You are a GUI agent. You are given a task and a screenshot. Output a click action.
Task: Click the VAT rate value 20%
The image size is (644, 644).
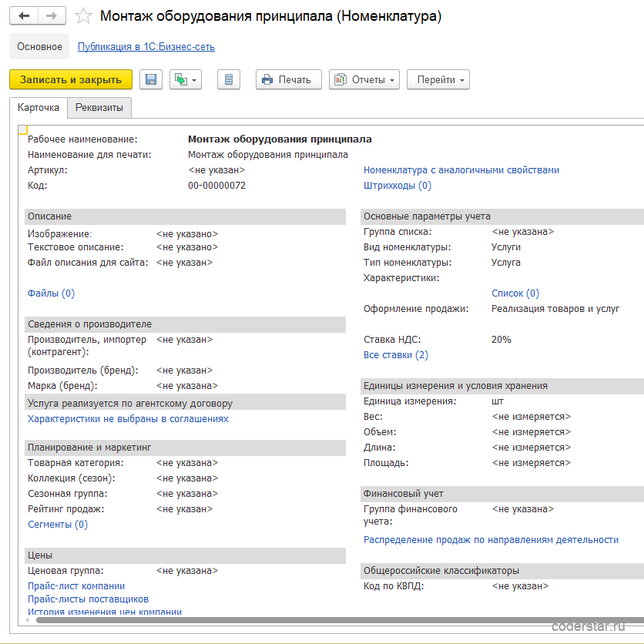[x=501, y=340]
